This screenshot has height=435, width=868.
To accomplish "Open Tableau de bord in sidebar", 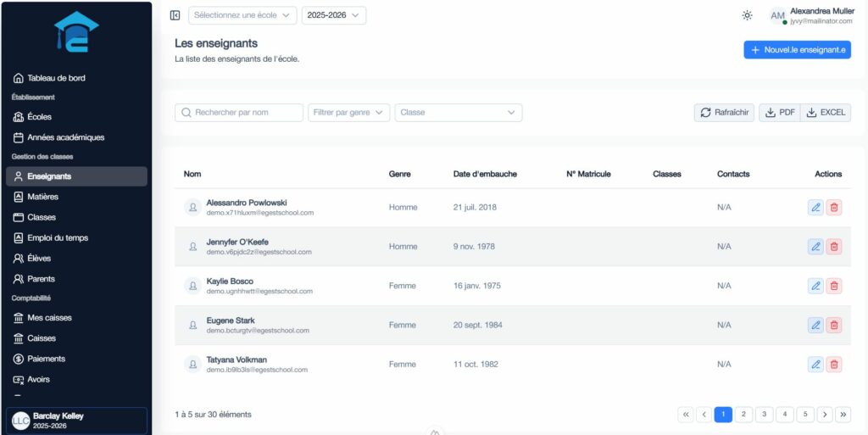I will click(76, 78).
